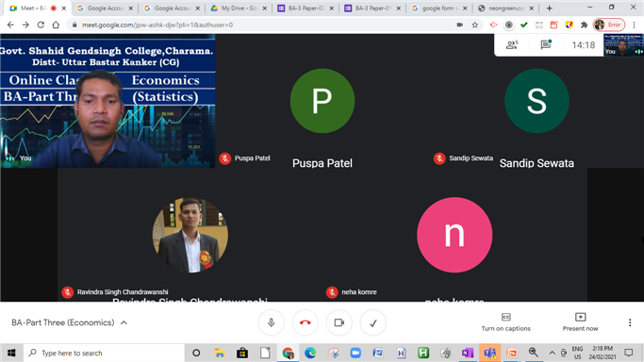Open Microsoft Edge from taskbar
This screenshot has height=362, width=644.
click(x=310, y=353)
